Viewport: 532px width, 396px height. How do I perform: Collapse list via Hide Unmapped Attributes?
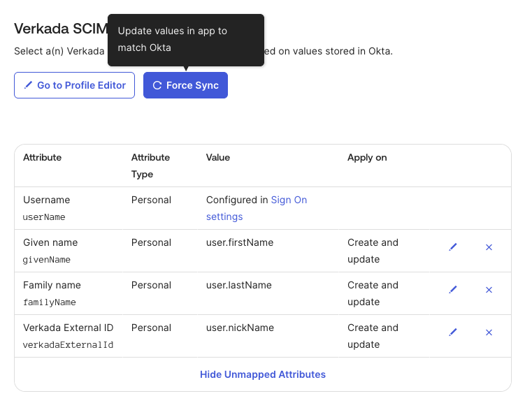click(x=263, y=374)
